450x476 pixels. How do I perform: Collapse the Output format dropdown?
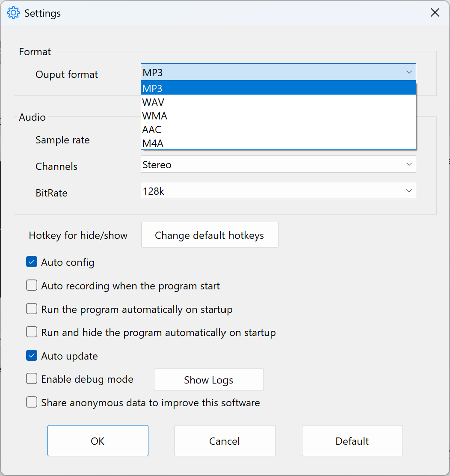pyautogui.click(x=409, y=72)
